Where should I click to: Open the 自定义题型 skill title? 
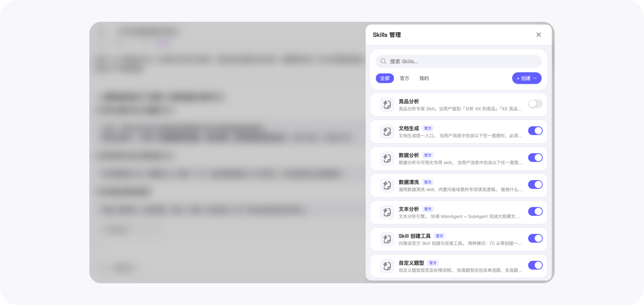[x=411, y=263]
